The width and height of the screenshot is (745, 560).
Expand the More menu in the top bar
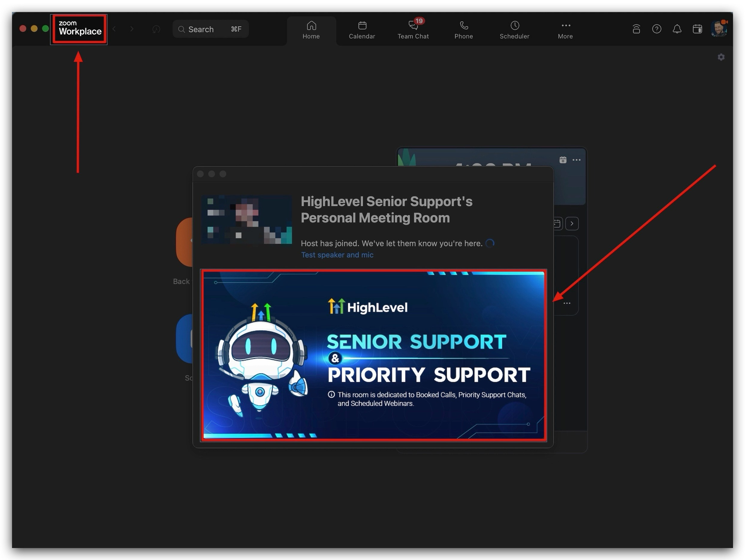[565, 30]
